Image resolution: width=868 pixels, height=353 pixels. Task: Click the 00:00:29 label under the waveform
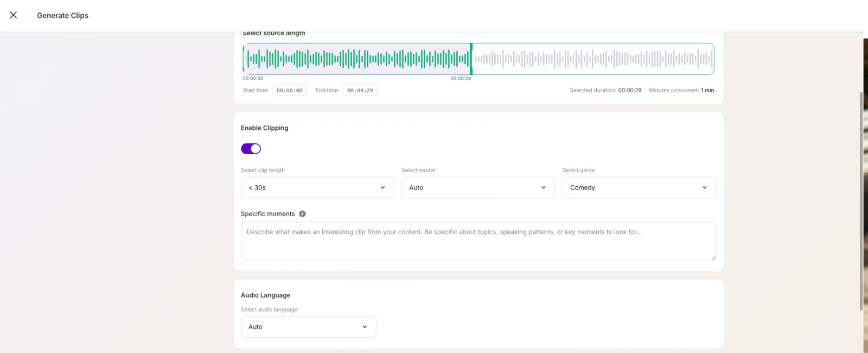pyautogui.click(x=461, y=79)
